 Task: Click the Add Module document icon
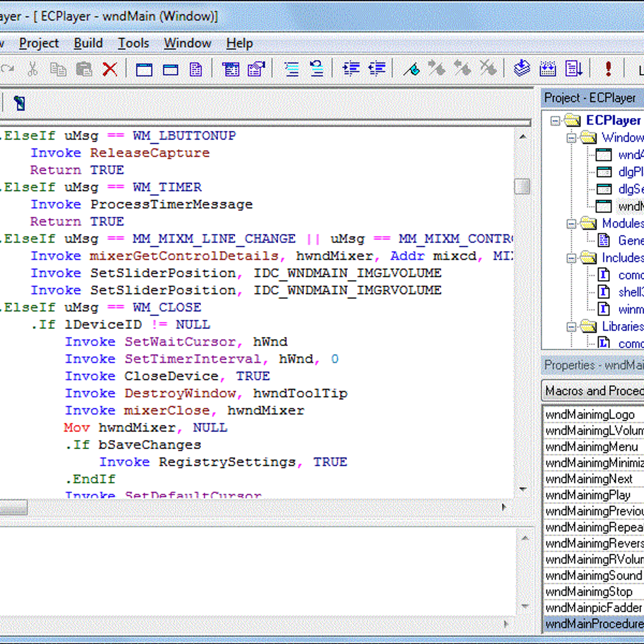[x=196, y=70]
